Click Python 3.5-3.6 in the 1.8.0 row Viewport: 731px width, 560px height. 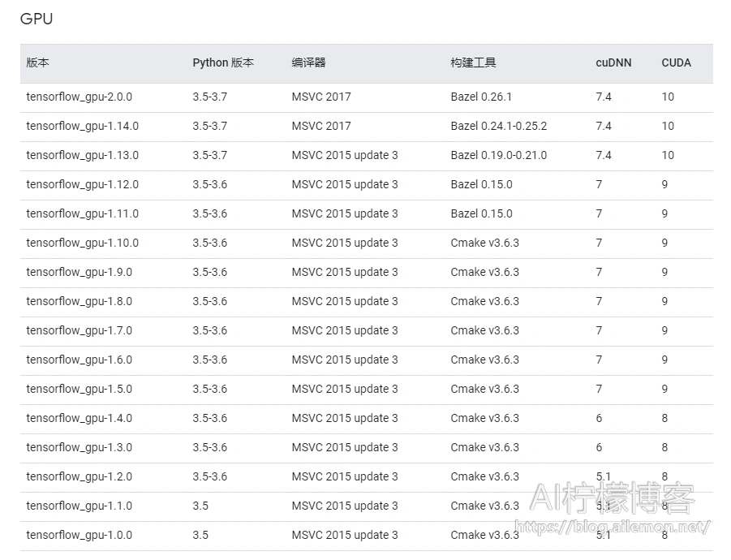coord(210,301)
